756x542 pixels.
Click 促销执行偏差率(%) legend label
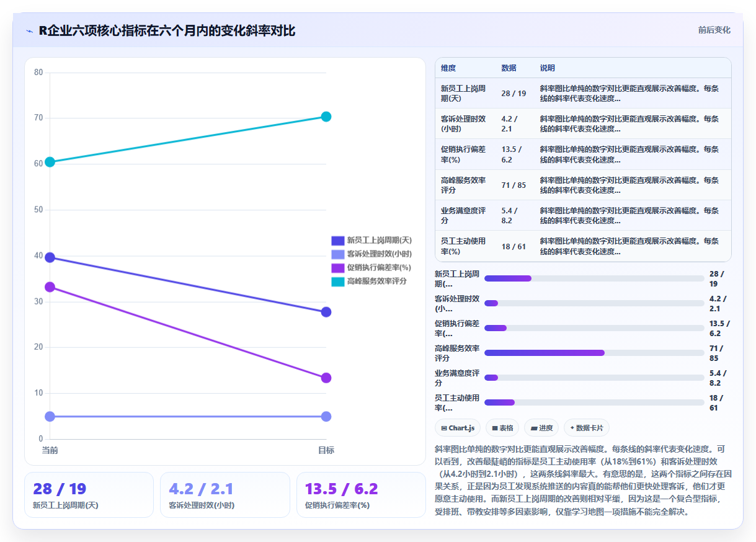pos(380,268)
